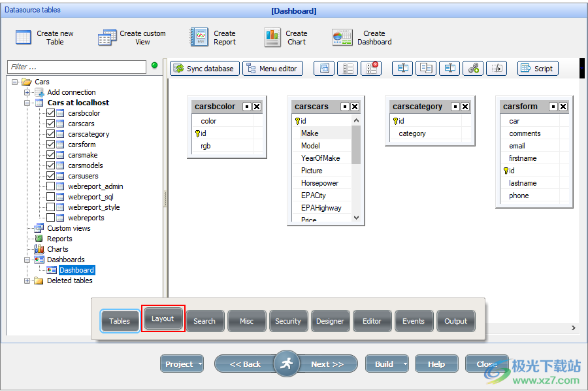Click the Filter input field
This screenshot has width=588, height=391.
76,67
